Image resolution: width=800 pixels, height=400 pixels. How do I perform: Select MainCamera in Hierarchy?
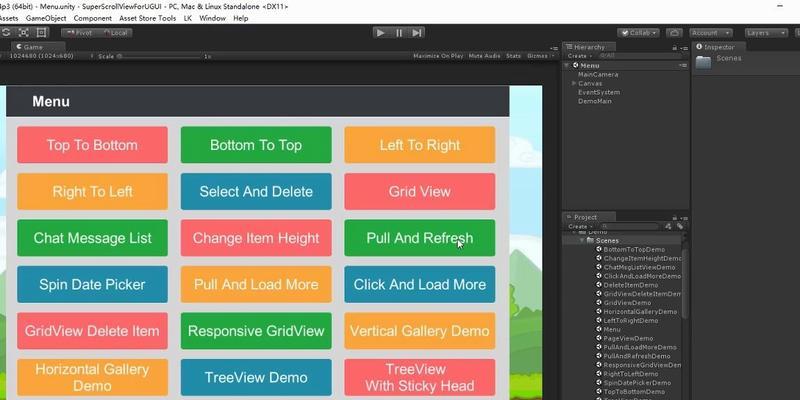click(x=598, y=74)
